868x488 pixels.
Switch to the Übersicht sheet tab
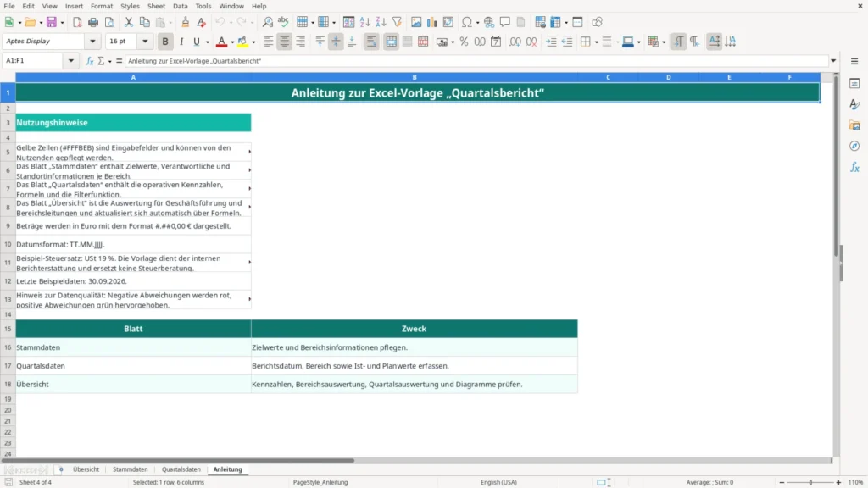pos(86,469)
